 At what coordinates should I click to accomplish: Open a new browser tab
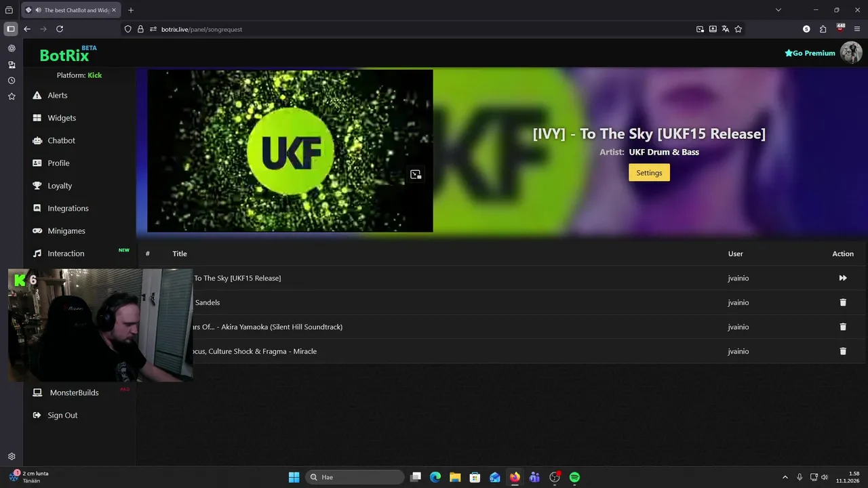131,10
